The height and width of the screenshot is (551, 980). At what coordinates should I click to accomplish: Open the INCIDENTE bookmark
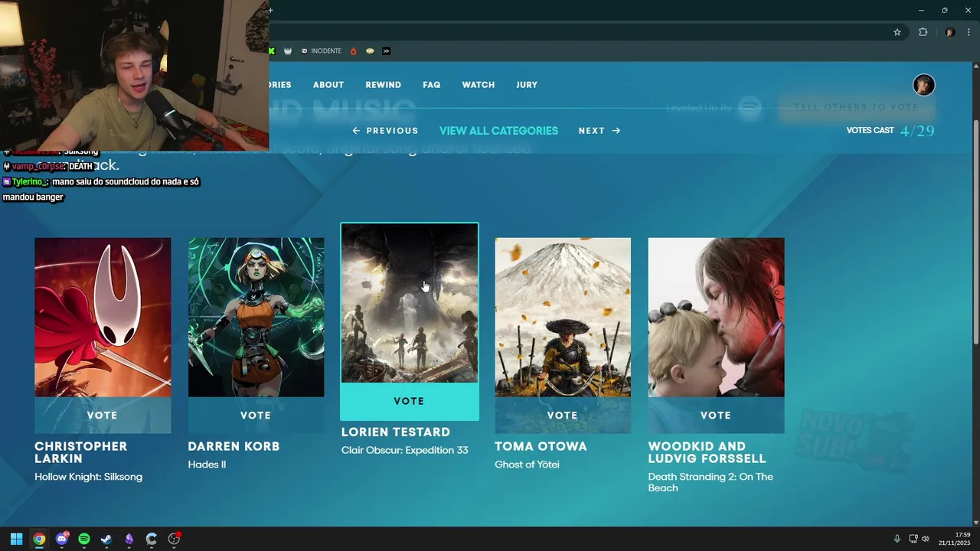pos(322,51)
